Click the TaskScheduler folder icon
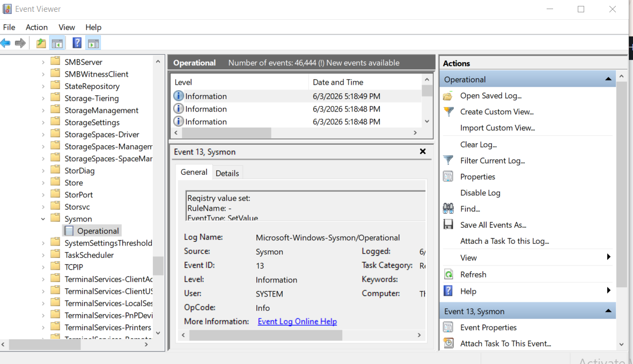Screen dimensions: 633x364 click(x=55, y=254)
